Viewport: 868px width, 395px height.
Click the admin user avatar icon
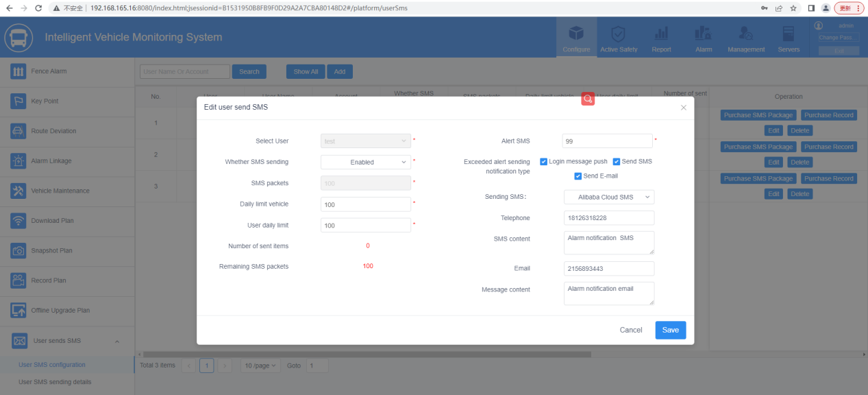coord(818,25)
